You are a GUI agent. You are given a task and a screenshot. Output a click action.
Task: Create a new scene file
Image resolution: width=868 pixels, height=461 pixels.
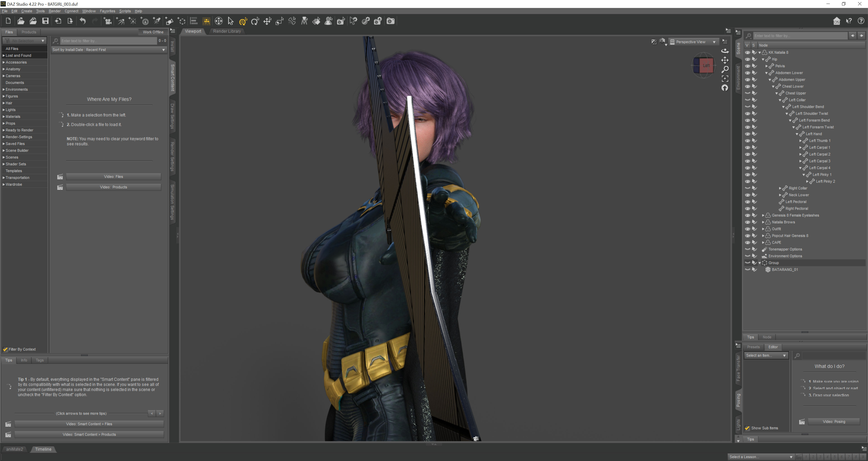point(8,21)
